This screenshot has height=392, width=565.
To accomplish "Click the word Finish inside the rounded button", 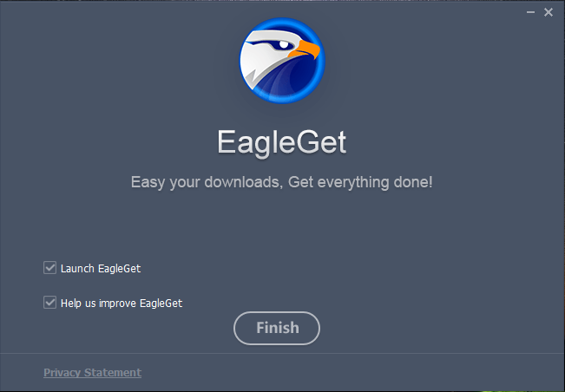I will tap(278, 328).
